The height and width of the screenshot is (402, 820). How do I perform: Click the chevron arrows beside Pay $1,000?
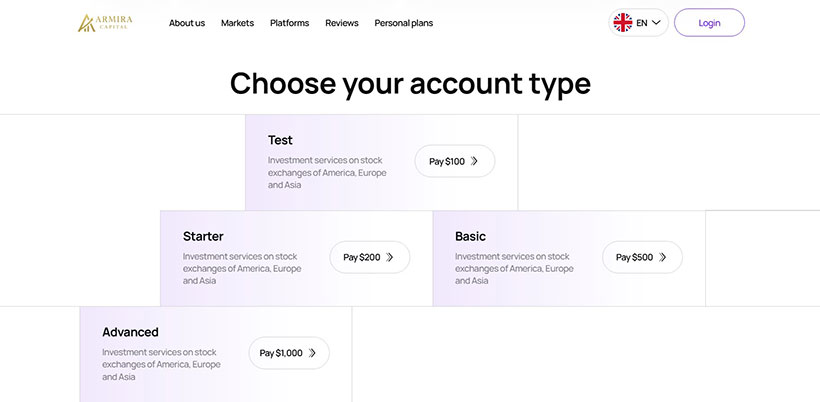[312, 353]
